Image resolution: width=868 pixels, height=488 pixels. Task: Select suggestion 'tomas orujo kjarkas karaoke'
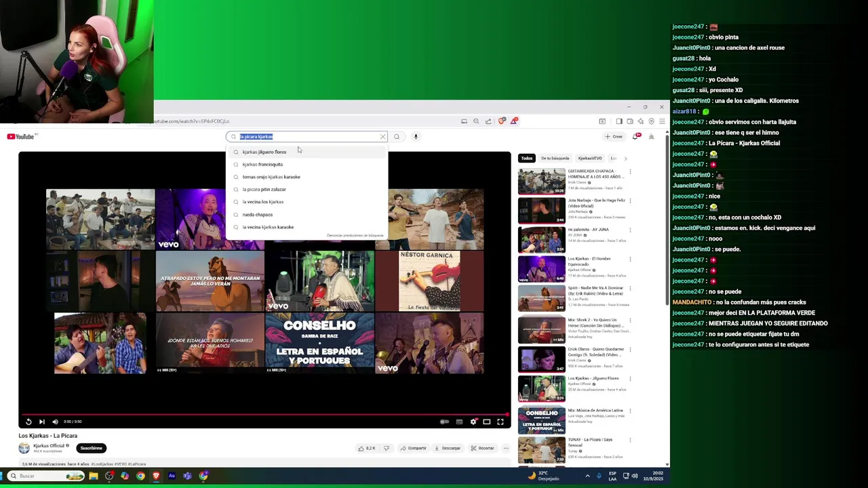(307, 177)
